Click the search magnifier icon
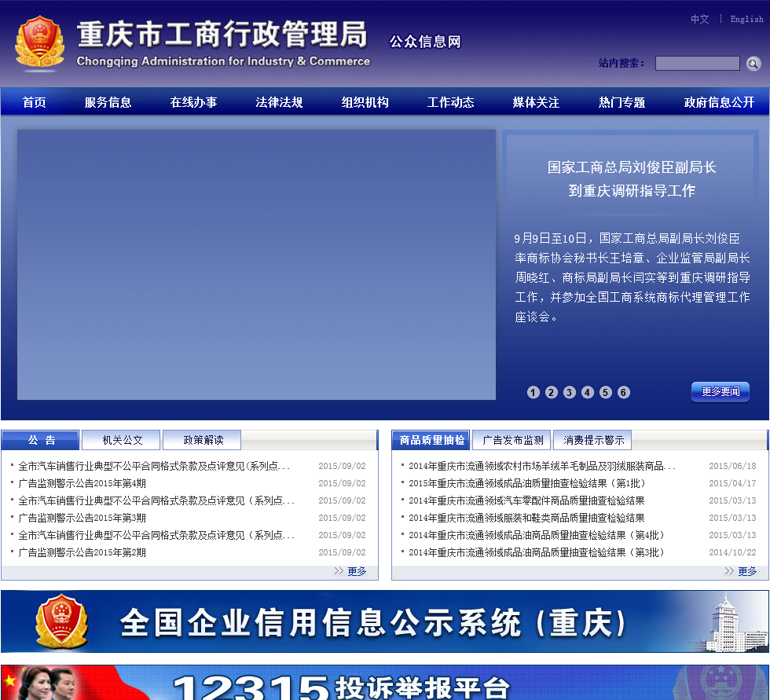 click(753, 64)
